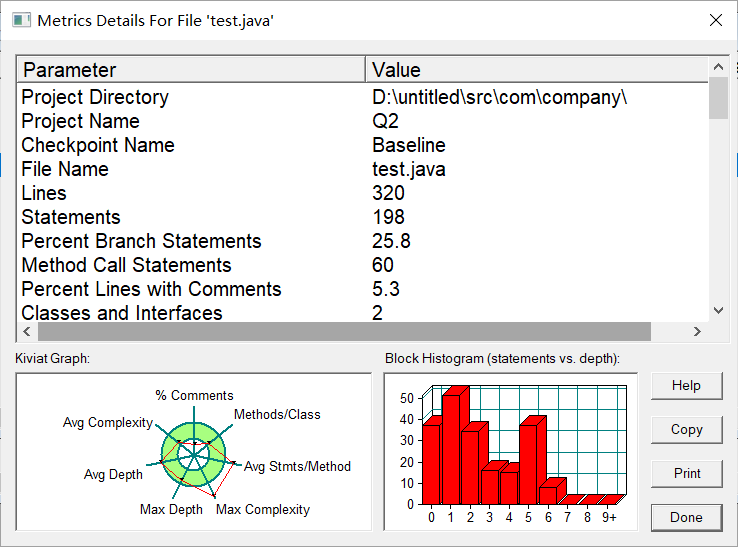Click the value 5.3

pyautogui.click(x=385, y=289)
